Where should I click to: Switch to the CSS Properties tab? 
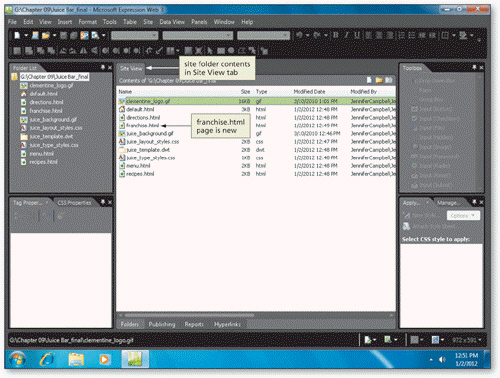pos(74,203)
